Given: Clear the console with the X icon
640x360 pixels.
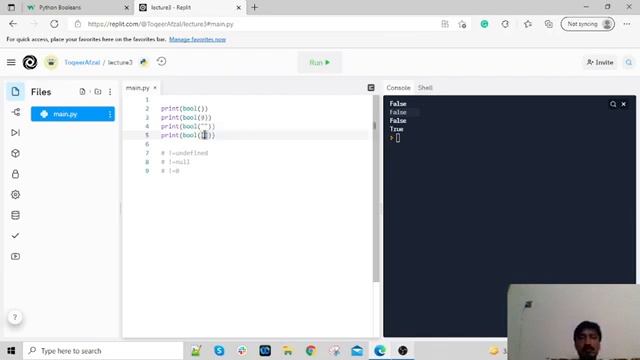Looking at the screenshot, I should (x=624, y=104).
